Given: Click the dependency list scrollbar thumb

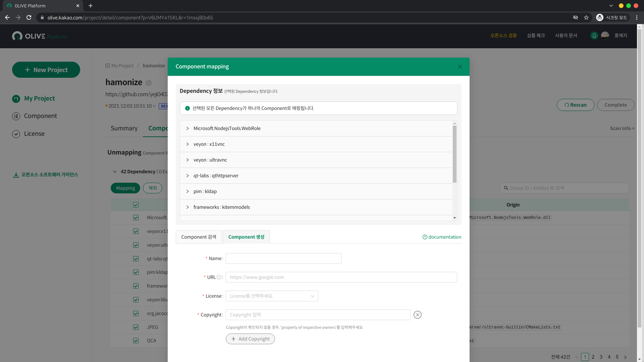Looking at the screenshot, I should pos(454,154).
